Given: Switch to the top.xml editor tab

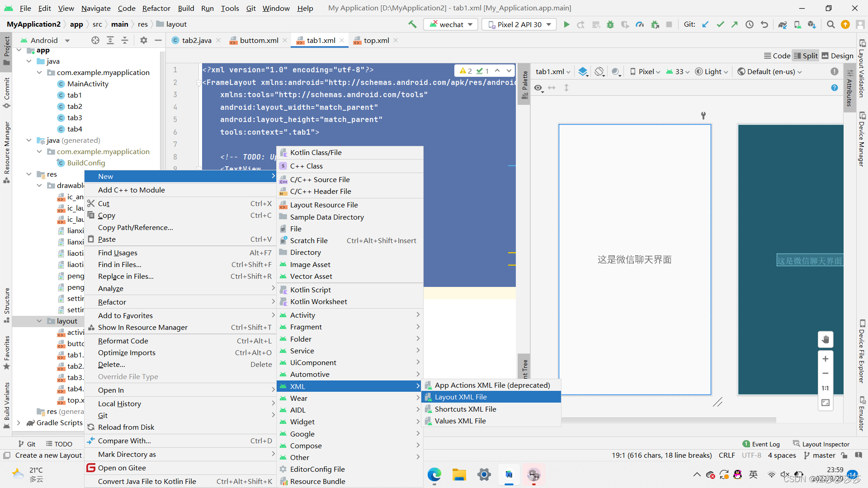Looking at the screenshot, I should (x=376, y=40).
